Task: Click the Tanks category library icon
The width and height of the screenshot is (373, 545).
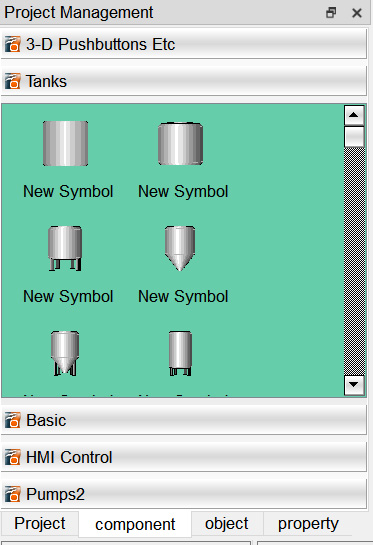Action: (x=13, y=81)
